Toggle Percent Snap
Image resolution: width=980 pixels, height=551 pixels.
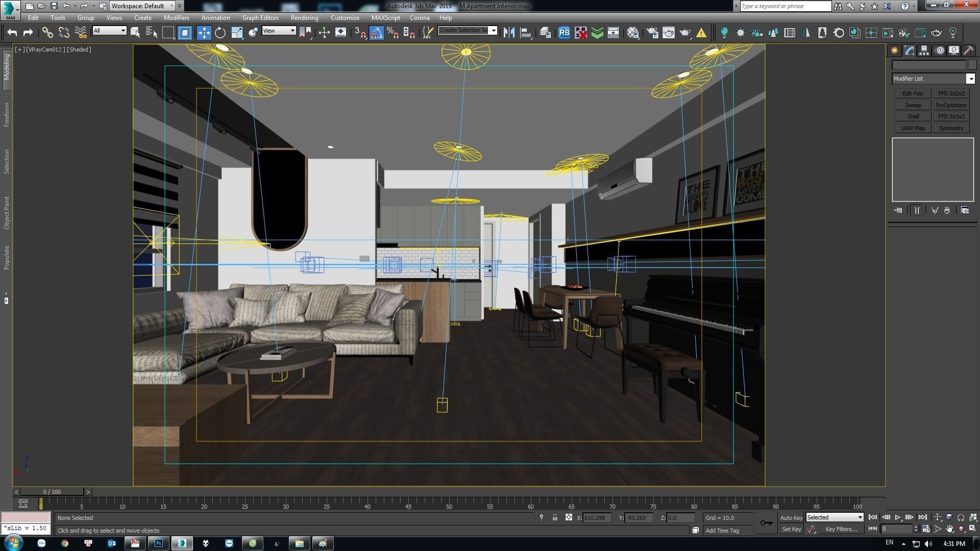tap(393, 33)
